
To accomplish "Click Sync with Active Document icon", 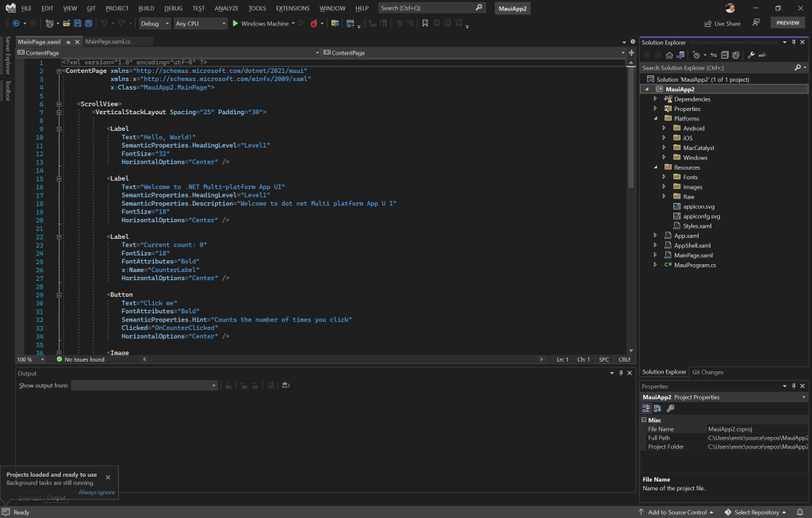I will 714,55.
